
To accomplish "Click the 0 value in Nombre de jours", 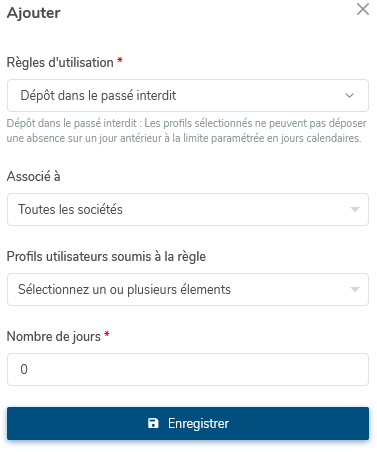I will 24,369.
